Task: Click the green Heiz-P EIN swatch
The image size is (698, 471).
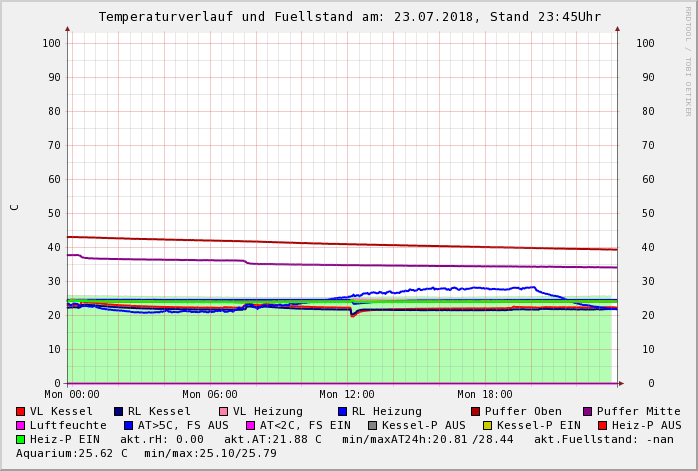Action: point(21,440)
